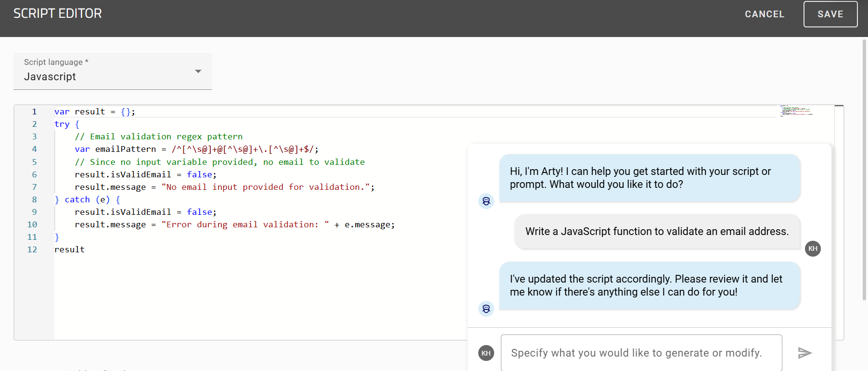
Task: Click the 'try {' code line
Action: coord(67,124)
